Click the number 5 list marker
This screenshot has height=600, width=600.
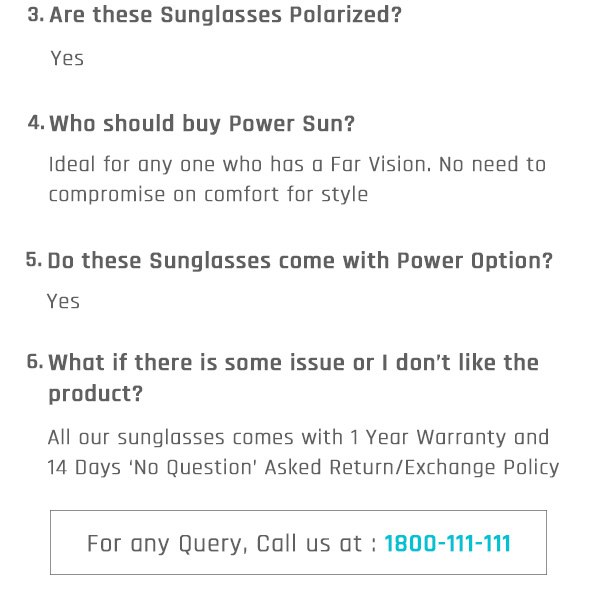[x=34, y=260]
